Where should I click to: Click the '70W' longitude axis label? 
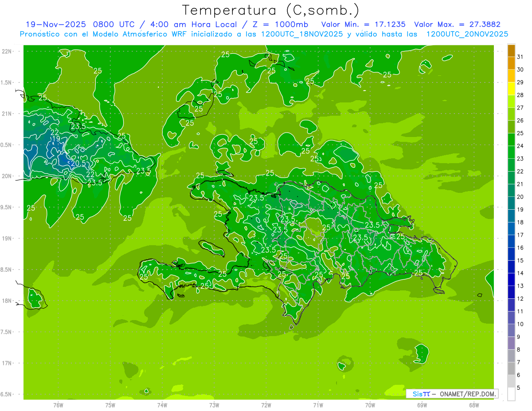370,405
